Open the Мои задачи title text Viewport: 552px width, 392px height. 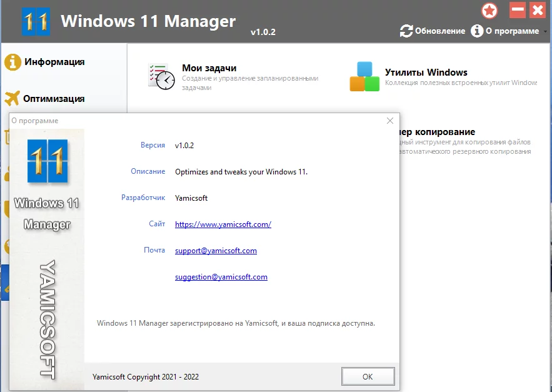pyautogui.click(x=209, y=68)
